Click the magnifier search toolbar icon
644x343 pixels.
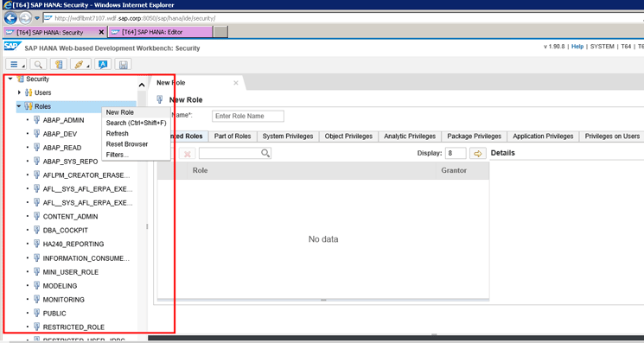pyautogui.click(x=38, y=65)
